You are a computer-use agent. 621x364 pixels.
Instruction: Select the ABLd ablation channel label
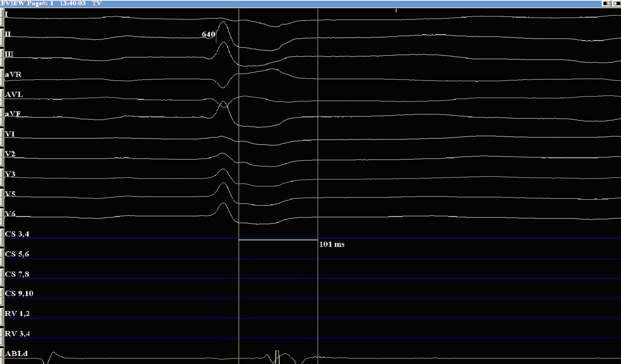click(x=16, y=354)
